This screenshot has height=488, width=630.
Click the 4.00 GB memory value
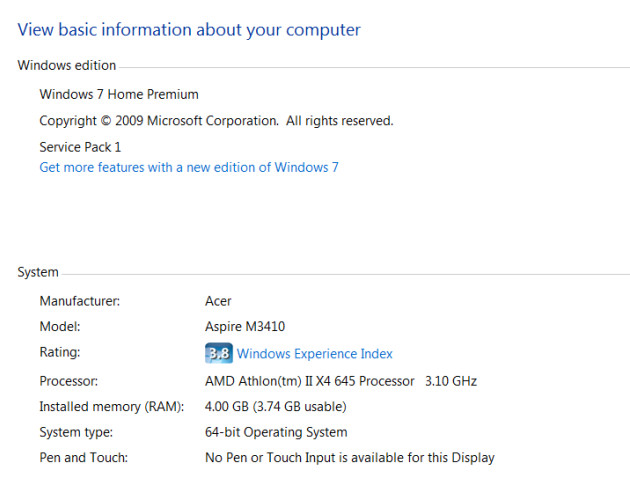(x=275, y=407)
